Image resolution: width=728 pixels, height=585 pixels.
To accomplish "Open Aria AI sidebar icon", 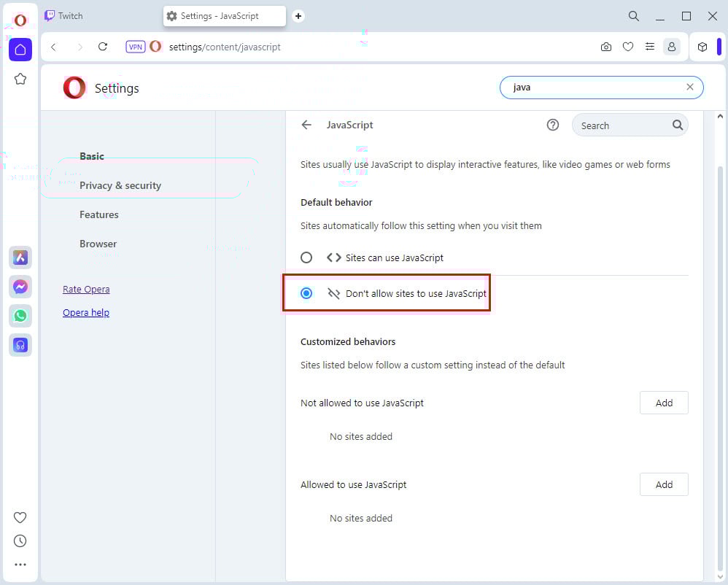I will [x=20, y=257].
